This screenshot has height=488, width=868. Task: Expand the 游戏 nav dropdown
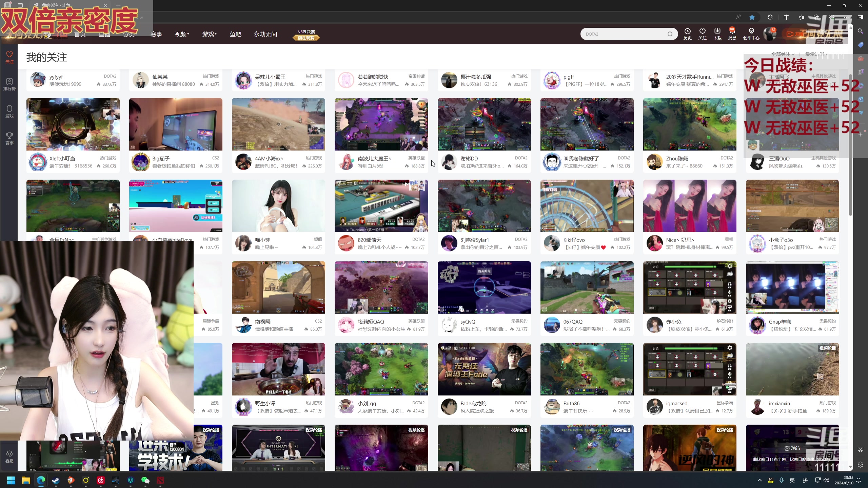209,34
